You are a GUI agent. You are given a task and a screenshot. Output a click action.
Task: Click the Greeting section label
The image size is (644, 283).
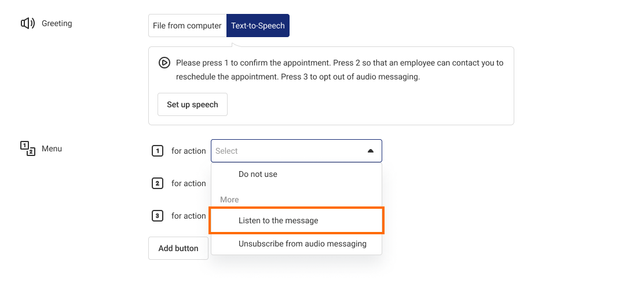coord(57,23)
